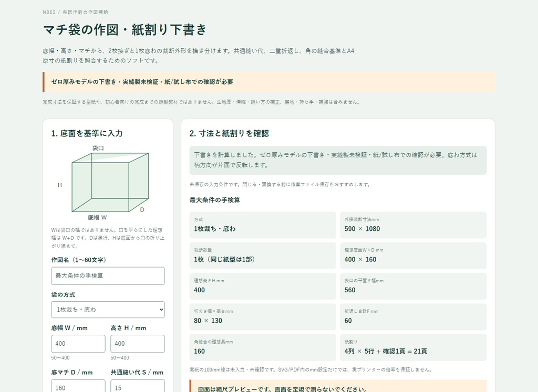
Task: Click the 底マチ D input field
Action: click(x=78, y=387)
